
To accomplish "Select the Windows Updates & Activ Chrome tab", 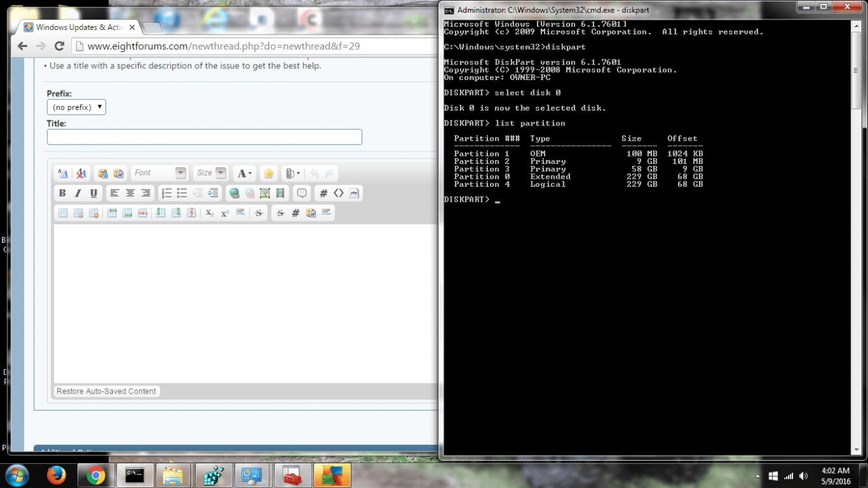I will tap(79, 27).
